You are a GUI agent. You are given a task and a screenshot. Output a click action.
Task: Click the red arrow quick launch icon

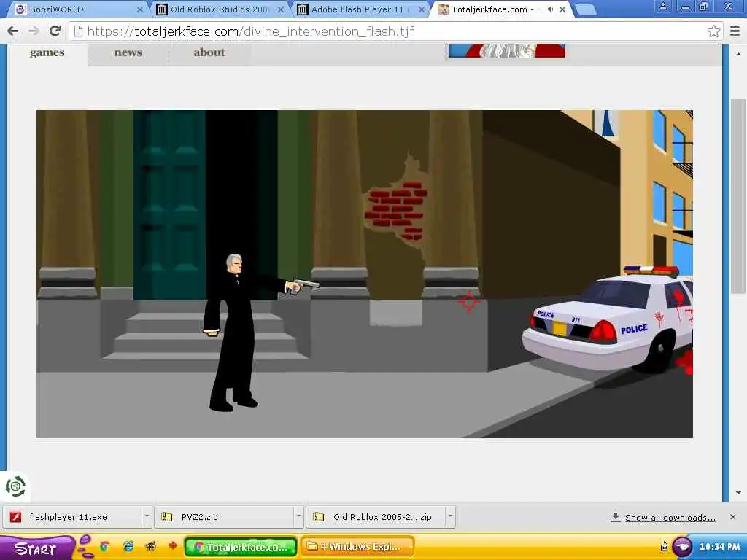point(173,545)
